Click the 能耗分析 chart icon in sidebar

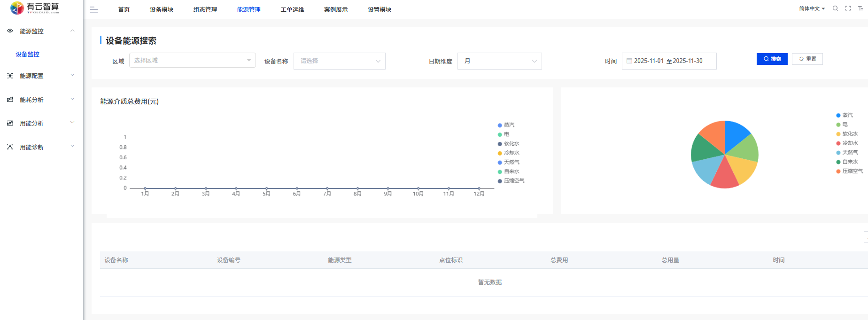(10, 100)
